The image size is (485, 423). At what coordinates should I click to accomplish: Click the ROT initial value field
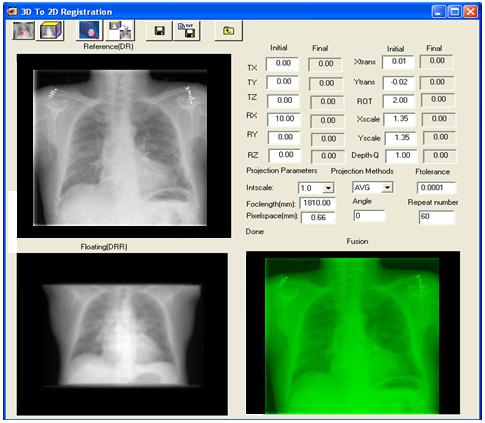click(399, 101)
